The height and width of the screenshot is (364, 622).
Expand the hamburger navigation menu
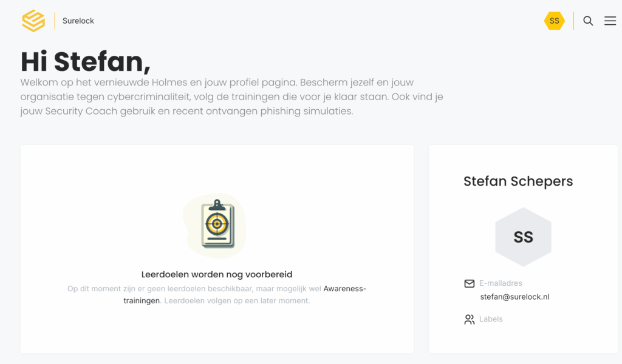tap(610, 21)
